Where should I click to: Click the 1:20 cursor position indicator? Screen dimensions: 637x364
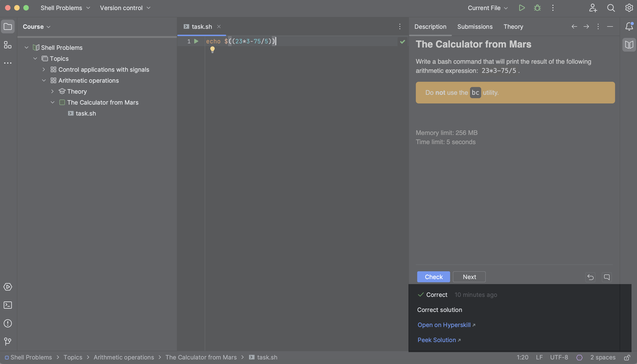[523, 358]
